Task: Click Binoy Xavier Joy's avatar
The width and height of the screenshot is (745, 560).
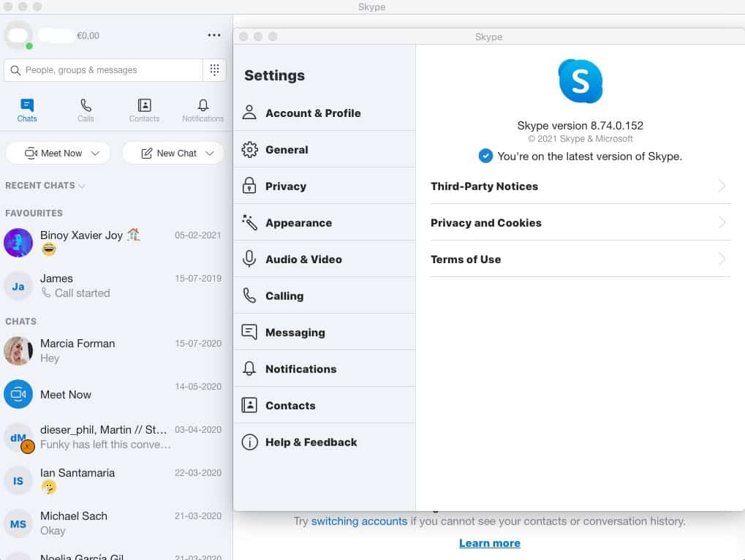Action: click(x=18, y=243)
